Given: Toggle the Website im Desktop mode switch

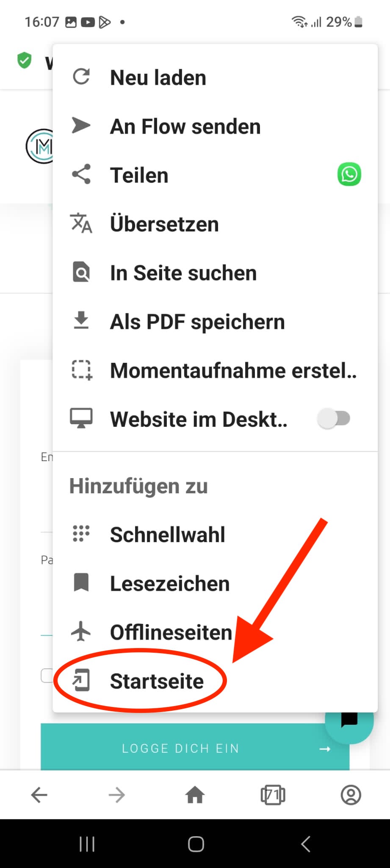Looking at the screenshot, I should click(x=334, y=419).
